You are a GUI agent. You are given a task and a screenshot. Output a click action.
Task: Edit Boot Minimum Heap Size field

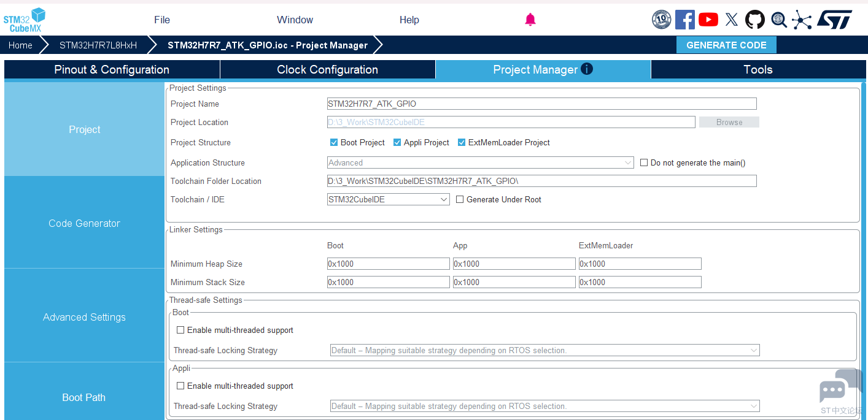point(389,264)
